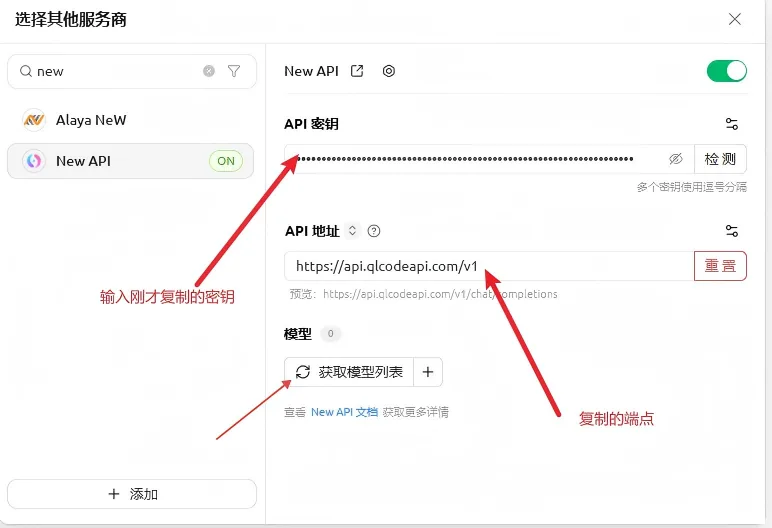Select the New API provider row
772x528 pixels.
[x=130, y=161]
